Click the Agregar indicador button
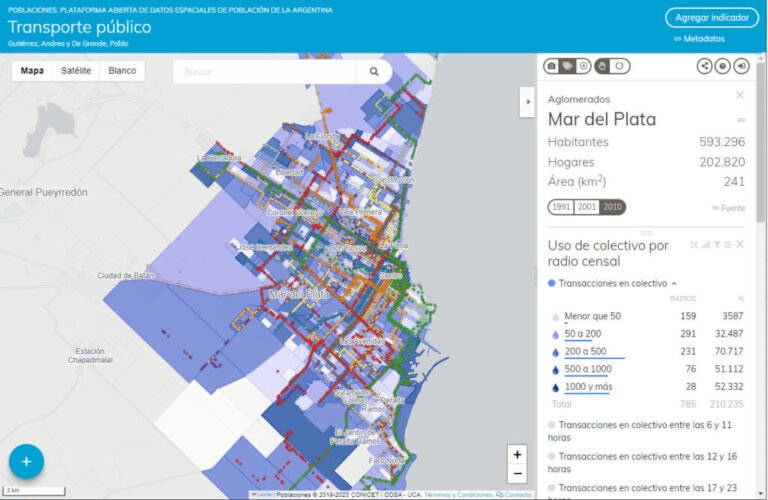 712,18
